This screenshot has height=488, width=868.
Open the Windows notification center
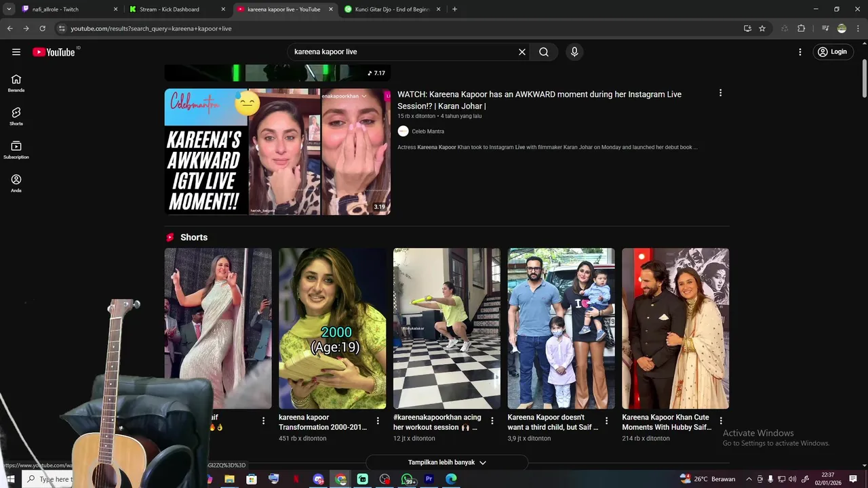tap(853, 479)
